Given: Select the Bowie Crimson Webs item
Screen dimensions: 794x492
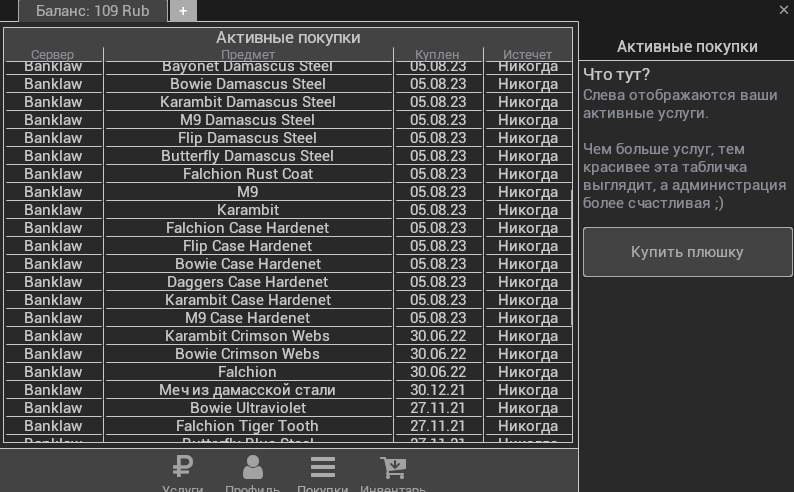Looking at the screenshot, I should [x=248, y=353].
